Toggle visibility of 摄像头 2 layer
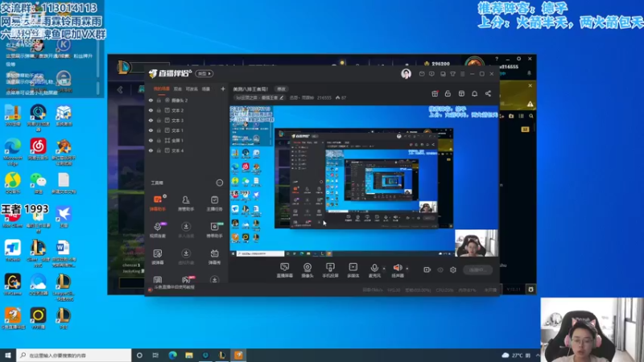This screenshot has height=362, width=644. 151,100
